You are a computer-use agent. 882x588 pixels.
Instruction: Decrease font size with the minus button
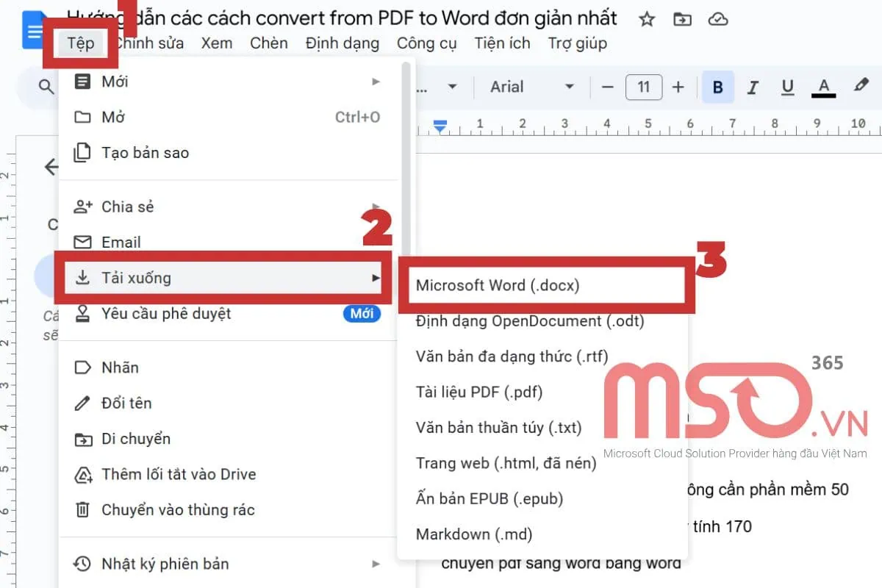point(607,87)
